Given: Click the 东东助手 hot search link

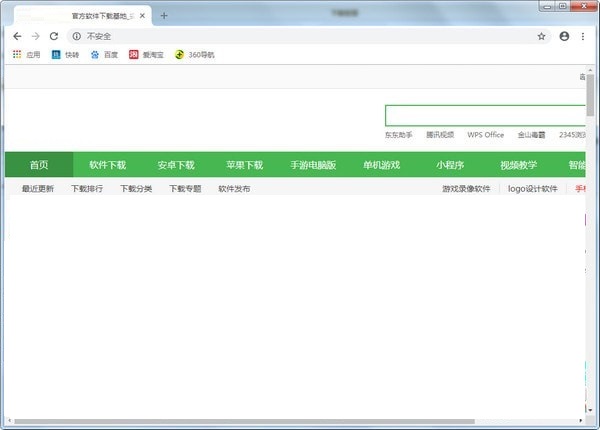Looking at the screenshot, I should click(399, 135).
